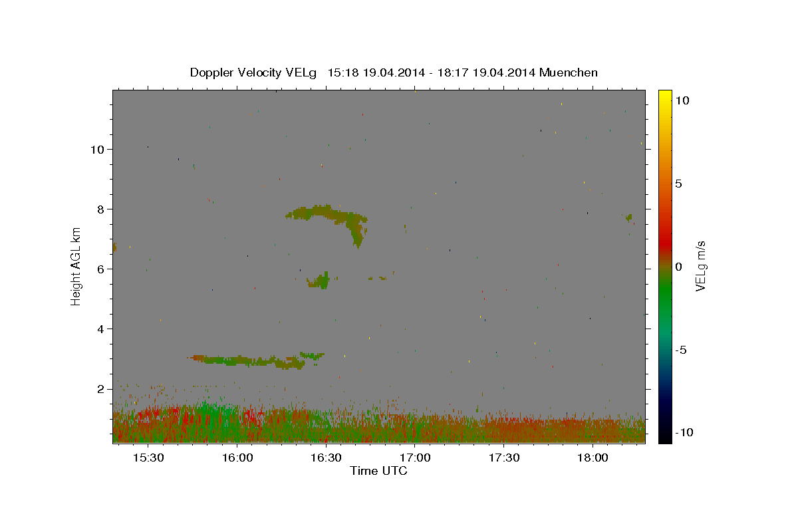The width and height of the screenshot is (798, 532).
Task: Click the colorbar value -10 label
Action: pyautogui.click(x=684, y=433)
